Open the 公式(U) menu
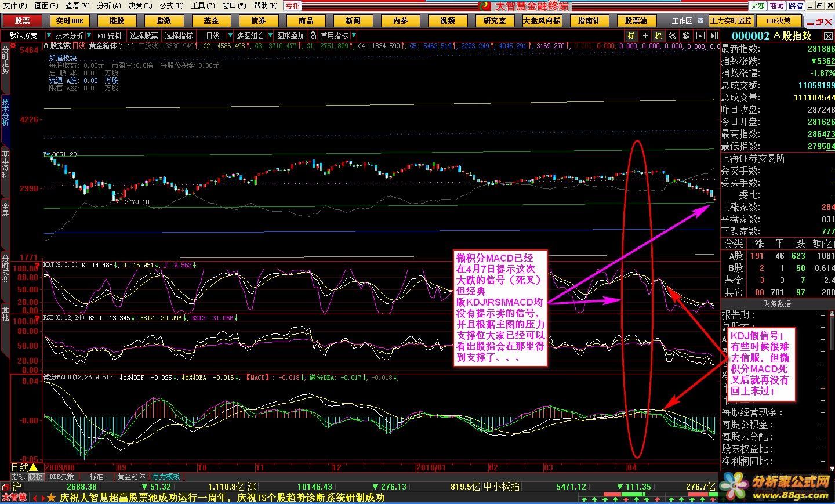Screen dimensions: 835x504 tap(172, 6)
